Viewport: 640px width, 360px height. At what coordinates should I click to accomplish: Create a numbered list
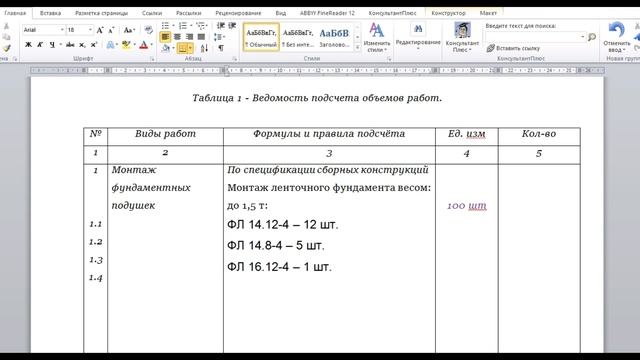coord(182,26)
